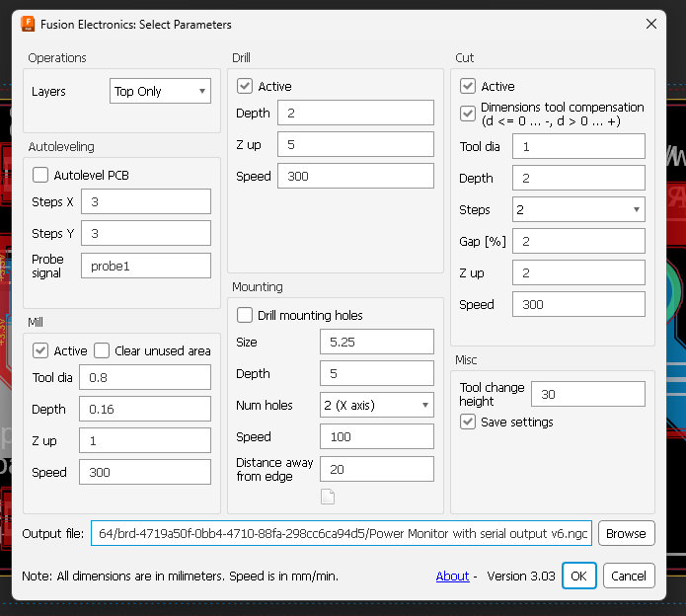Uncheck the Cut Active checkbox
Image resolution: width=686 pixels, height=616 pixels.
(x=468, y=86)
